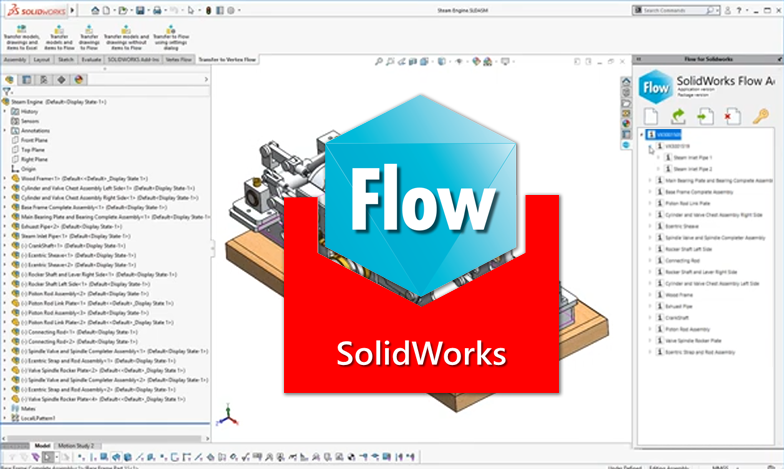Click the user login icon near search
Image resolution: width=784 pixels, height=469 pixels.
click(728, 10)
